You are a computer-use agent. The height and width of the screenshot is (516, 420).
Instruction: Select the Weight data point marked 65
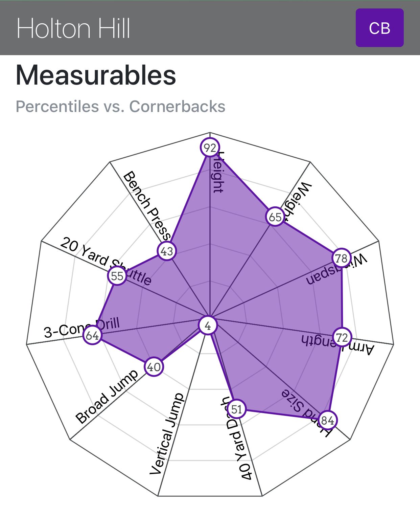pyautogui.click(x=275, y=217)
